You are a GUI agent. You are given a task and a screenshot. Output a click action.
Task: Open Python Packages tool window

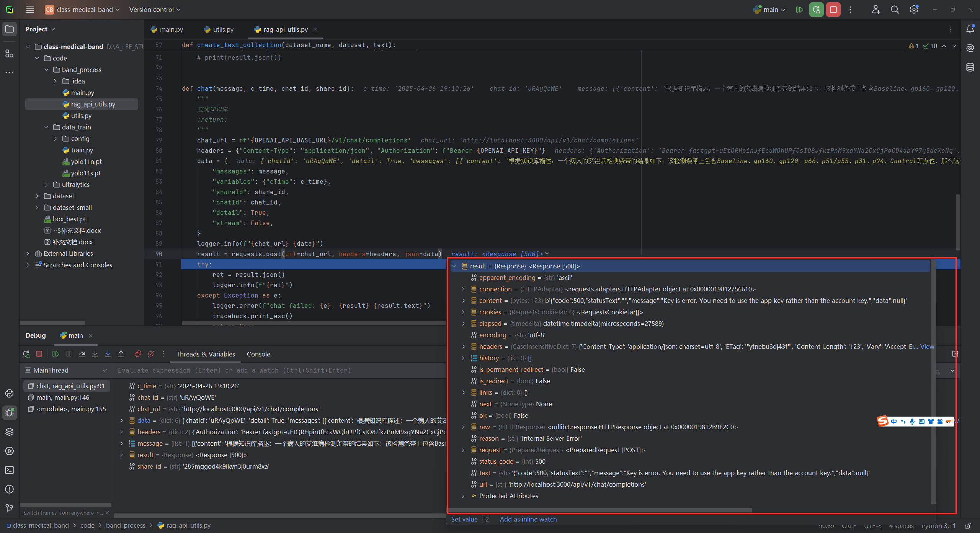10,432
